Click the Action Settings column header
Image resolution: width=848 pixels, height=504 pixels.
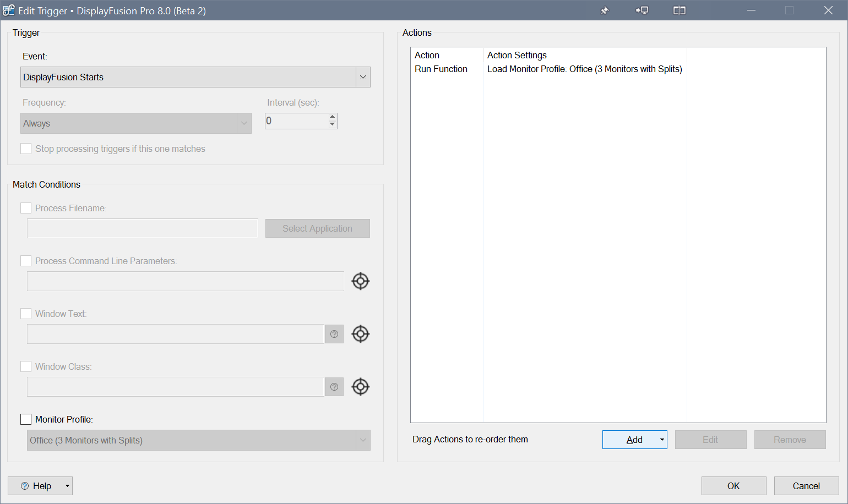[x=517, y=55]
